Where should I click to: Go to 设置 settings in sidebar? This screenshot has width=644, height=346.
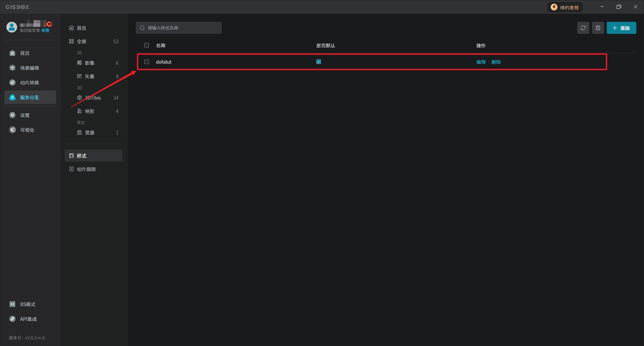[x=24, y=115]
